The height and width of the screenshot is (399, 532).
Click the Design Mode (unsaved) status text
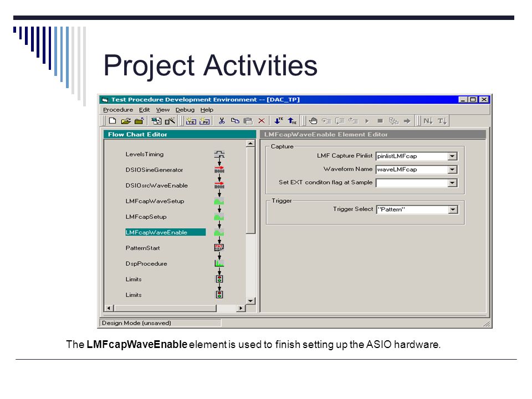click(136, 323)
